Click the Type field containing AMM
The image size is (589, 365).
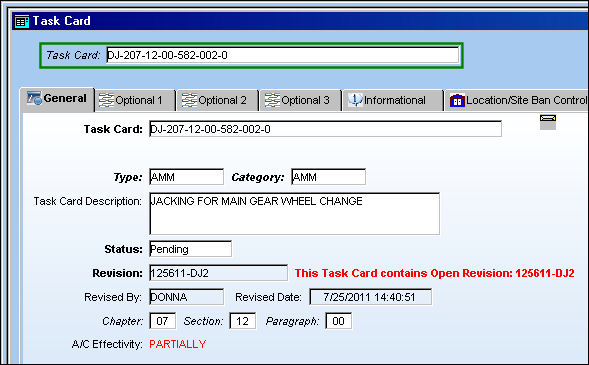tap(186, 177)
